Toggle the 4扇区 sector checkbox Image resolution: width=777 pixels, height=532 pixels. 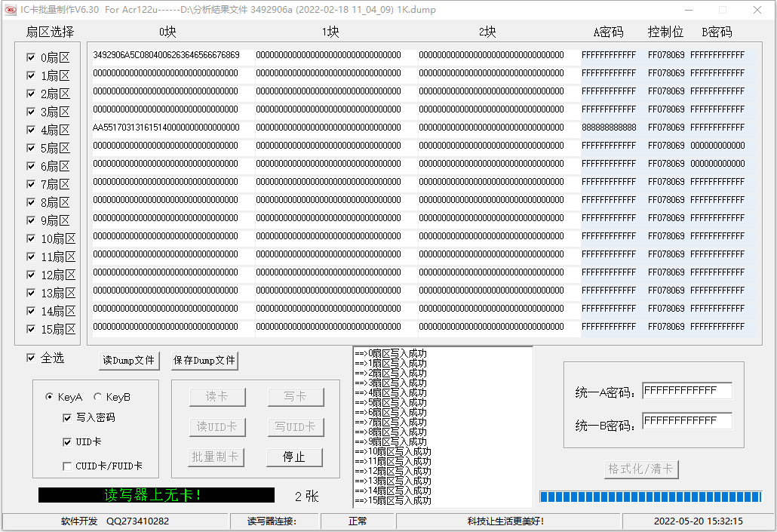[31, 130]
